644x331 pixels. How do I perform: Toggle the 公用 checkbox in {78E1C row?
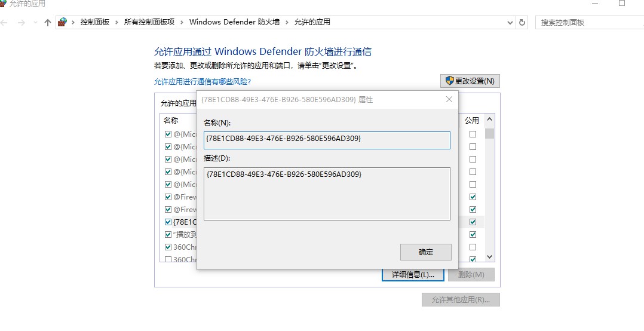(473, 222)
